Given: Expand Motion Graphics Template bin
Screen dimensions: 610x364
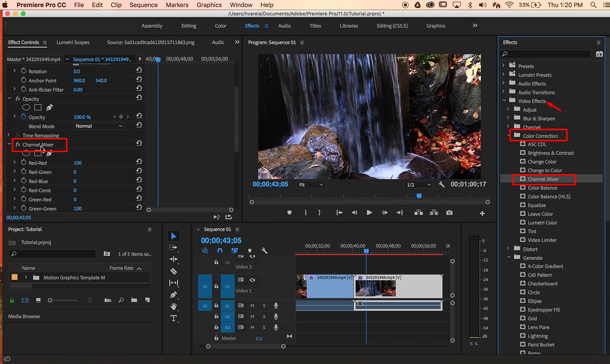Looking at the screenshot, I should (x=26, y=277).
